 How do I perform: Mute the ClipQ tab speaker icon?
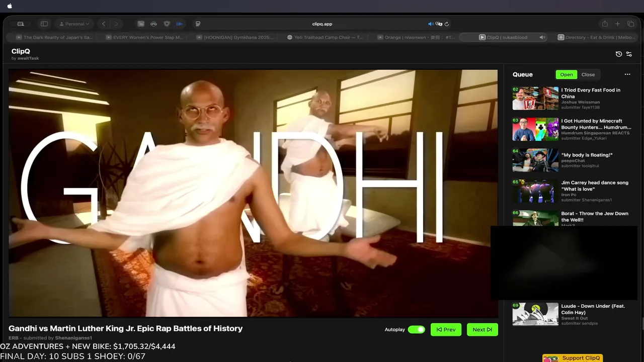pos(542,37)
